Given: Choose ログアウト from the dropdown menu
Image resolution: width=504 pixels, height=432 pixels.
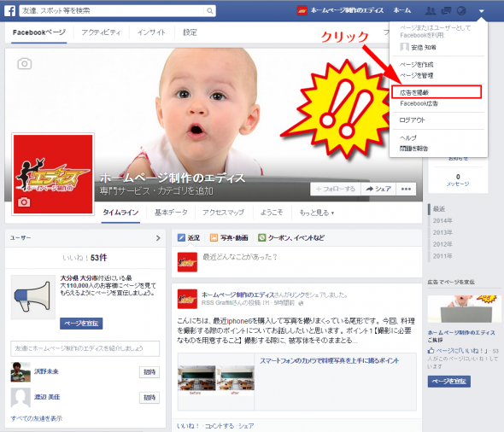Looking at the screenshot, I should tap(412, 120).
